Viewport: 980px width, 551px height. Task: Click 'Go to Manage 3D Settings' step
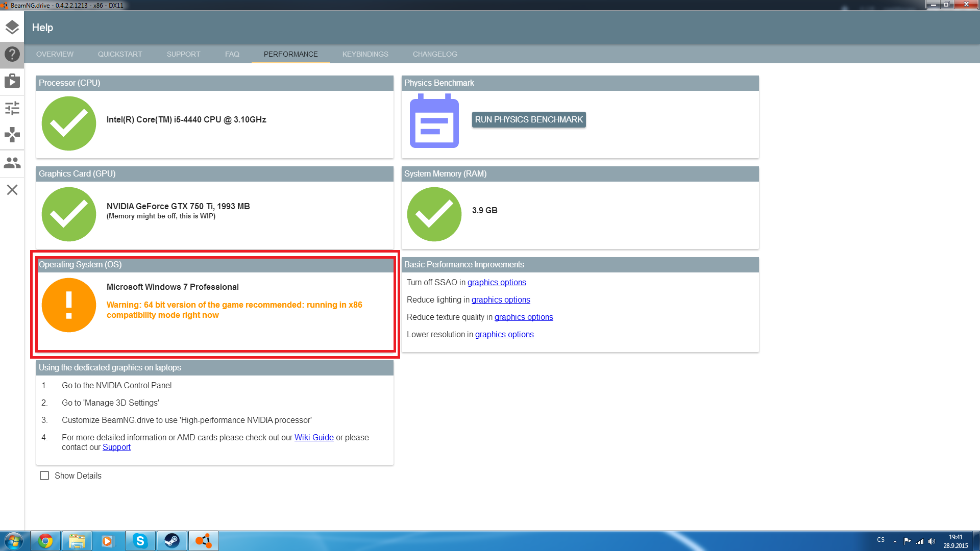tap(110, 403)
